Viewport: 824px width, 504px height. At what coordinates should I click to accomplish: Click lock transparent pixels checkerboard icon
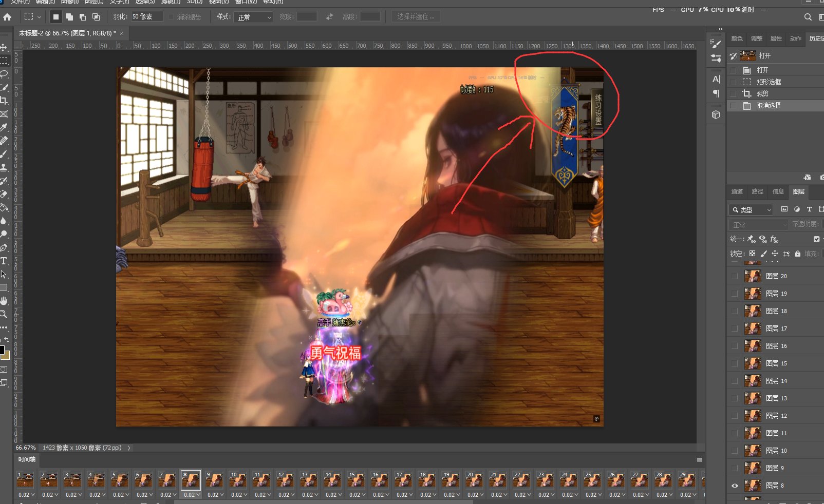coord(752,254)
